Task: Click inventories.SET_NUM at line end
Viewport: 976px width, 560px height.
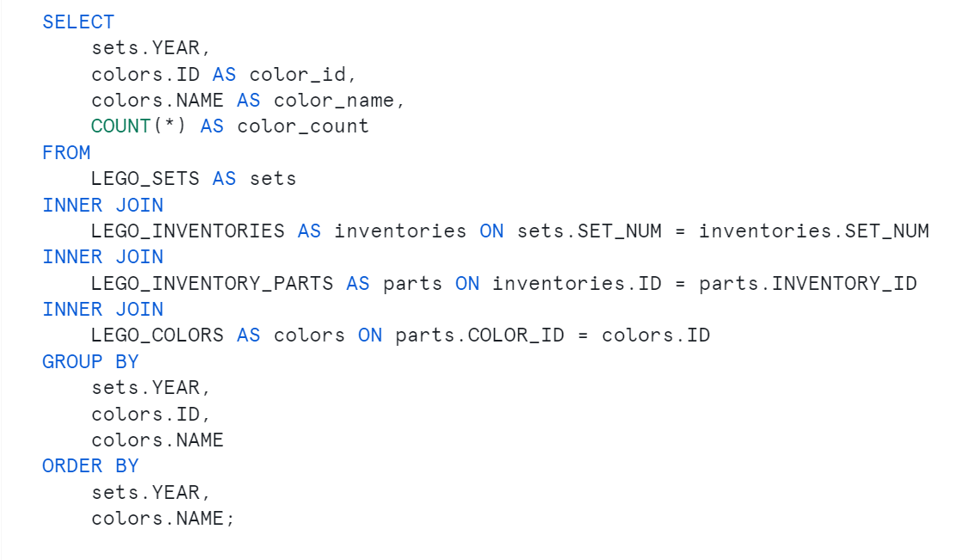Action: [813, 231]
